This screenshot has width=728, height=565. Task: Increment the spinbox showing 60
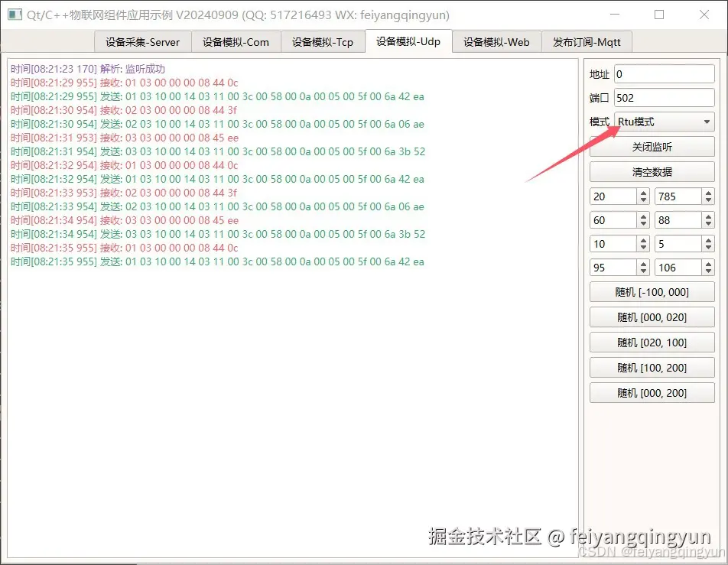(x=645, y=216)
